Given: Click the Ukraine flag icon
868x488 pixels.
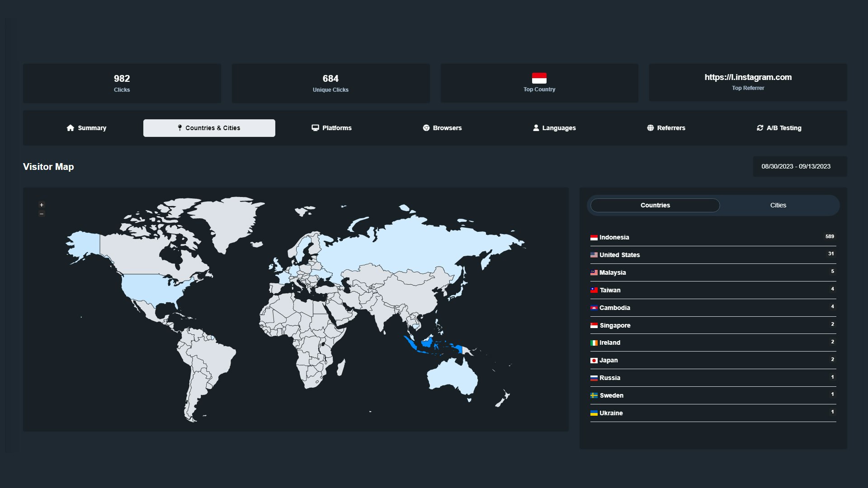Looking at the screenshot, I should click(x=594, y=413).
